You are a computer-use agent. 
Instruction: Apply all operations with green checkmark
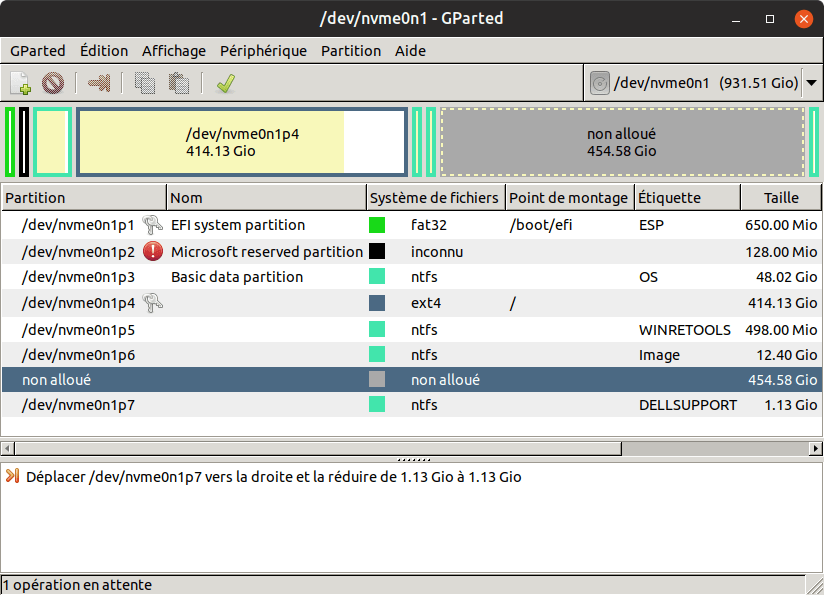point(226,83)
